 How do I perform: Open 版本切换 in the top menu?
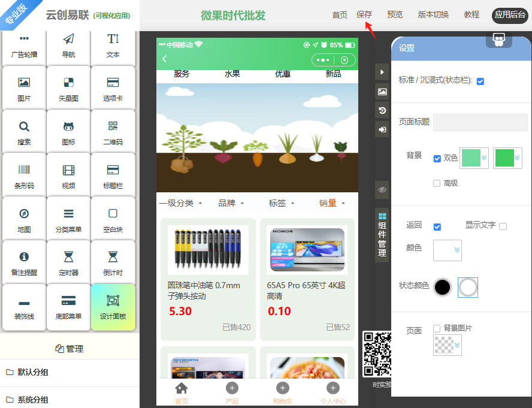433,15
